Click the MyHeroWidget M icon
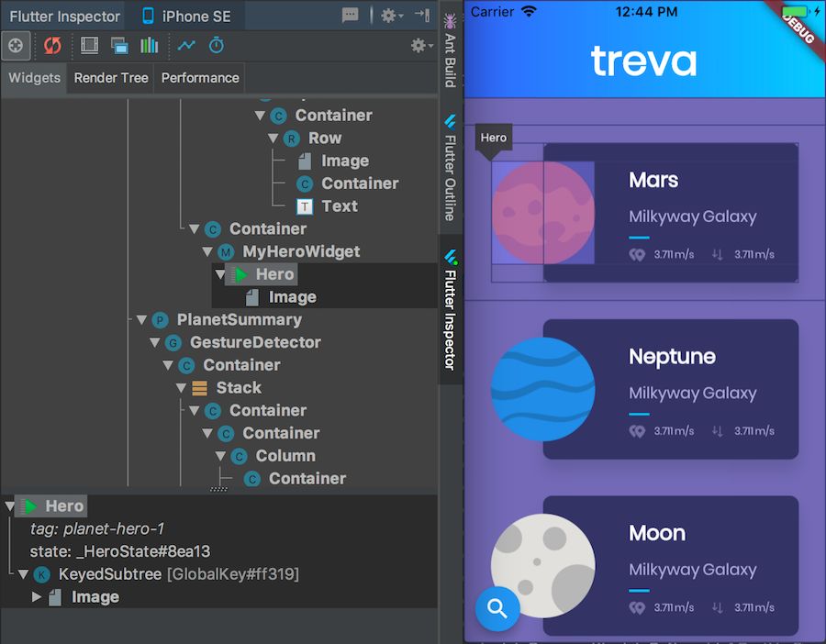This screenshot has height=644, width=826. (226, 251)
